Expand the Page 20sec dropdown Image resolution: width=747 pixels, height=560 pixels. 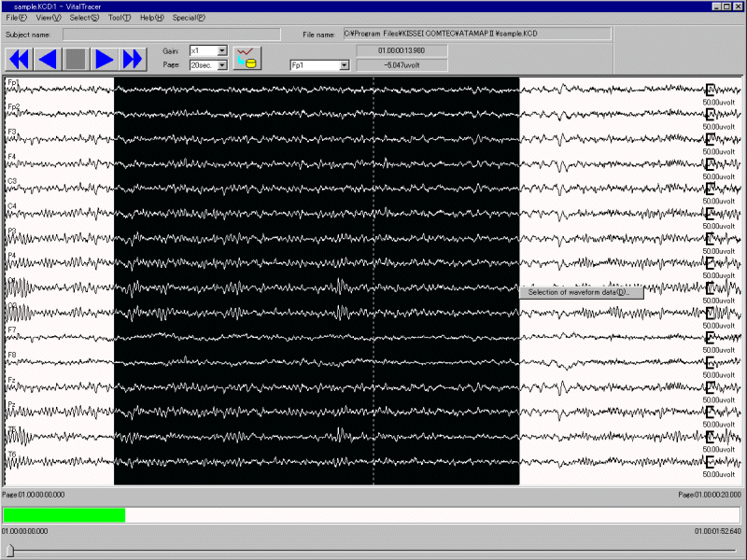click(222, 65)
